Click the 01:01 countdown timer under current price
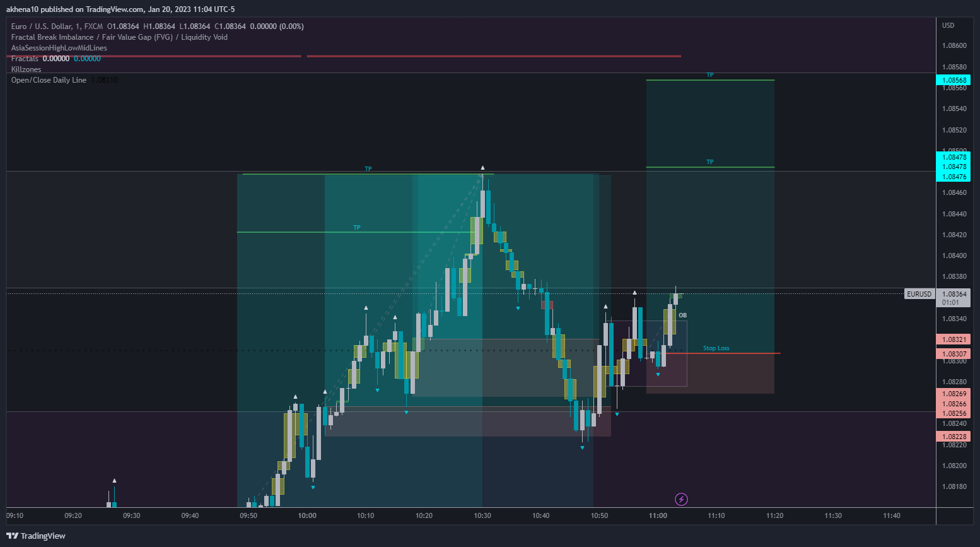 950,302
